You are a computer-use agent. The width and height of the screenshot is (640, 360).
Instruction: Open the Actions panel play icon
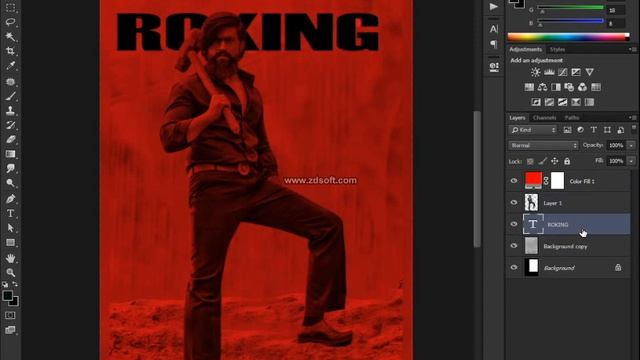click(x=493, y=7)
